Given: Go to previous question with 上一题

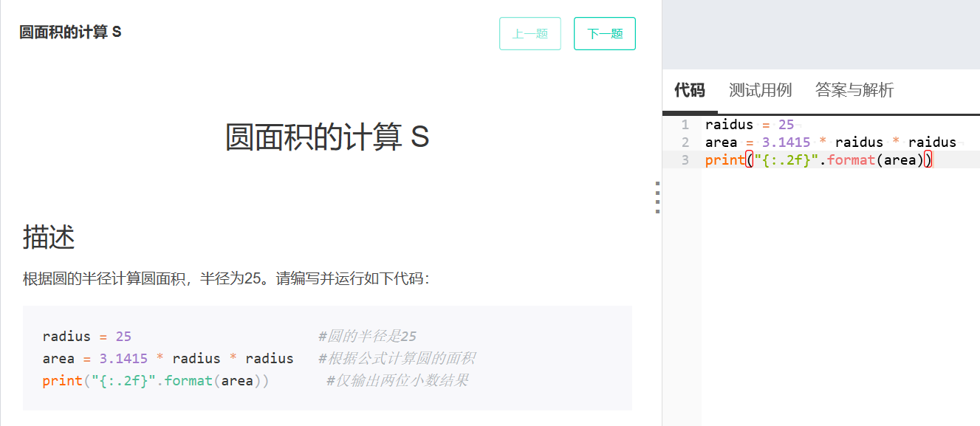Looking at the screenshot, I should tap(530, 33).
